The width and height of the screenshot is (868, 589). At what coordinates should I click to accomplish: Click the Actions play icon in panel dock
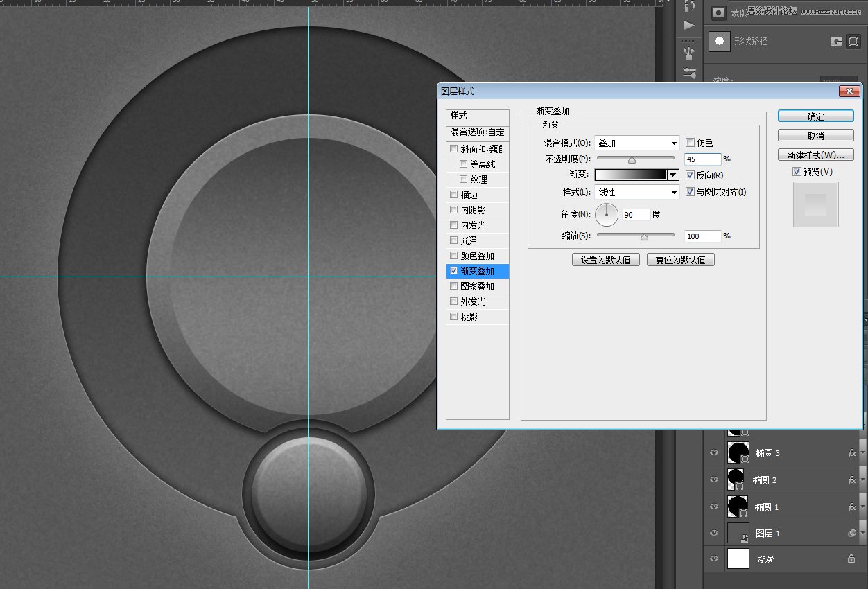pyautogui.click(x=689, y=26)
